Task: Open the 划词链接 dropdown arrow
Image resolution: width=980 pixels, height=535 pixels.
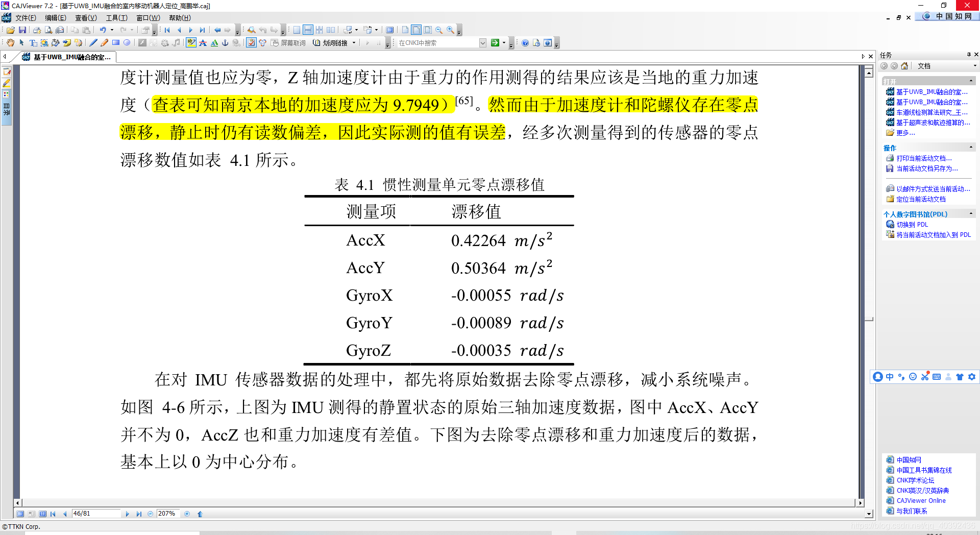Action: pos(354,43)
